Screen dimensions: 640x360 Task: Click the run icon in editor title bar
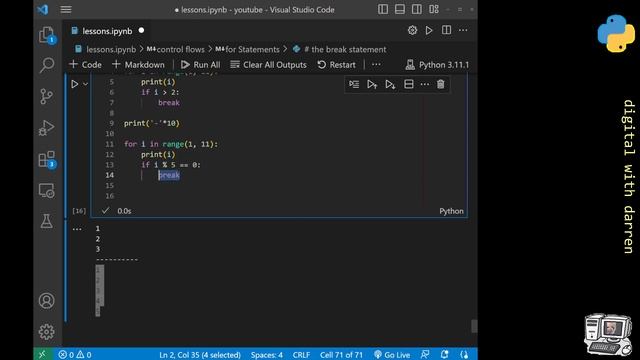coord(429,30)
